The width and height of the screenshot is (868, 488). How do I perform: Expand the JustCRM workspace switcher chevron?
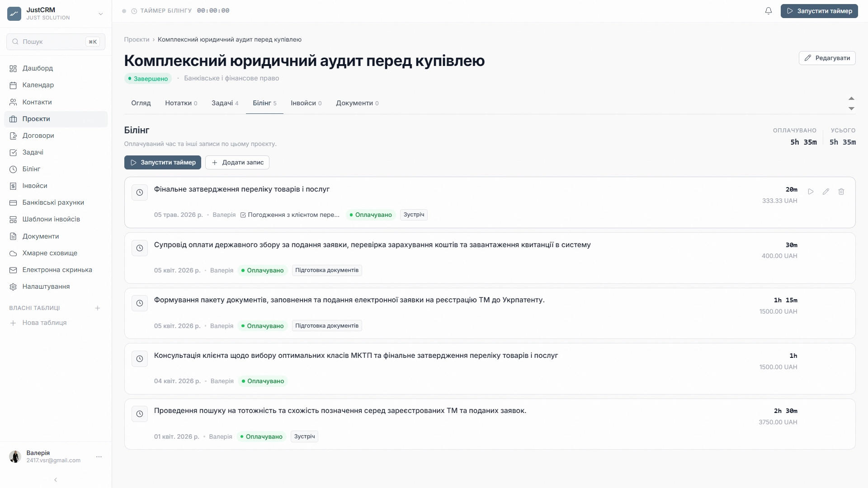(x=101, y=14)
